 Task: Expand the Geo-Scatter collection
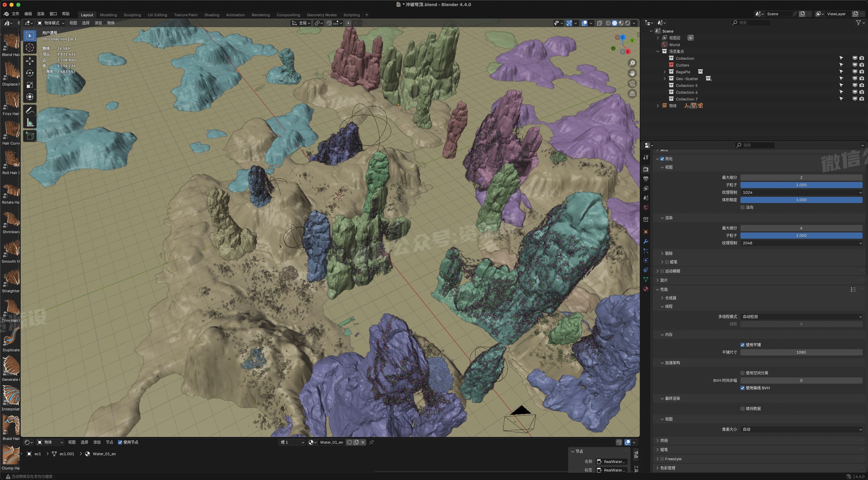tap(664, 79)
